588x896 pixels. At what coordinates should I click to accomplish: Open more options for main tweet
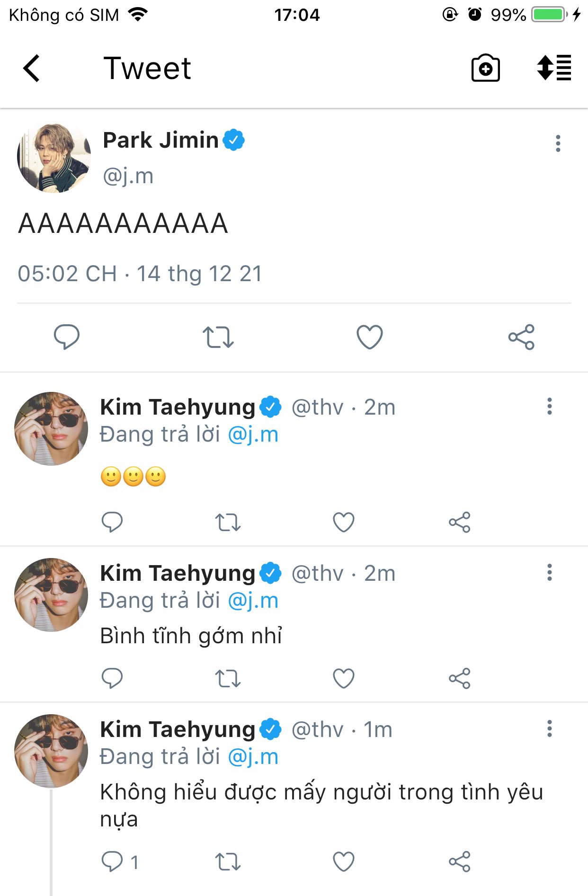click(558, 143)
